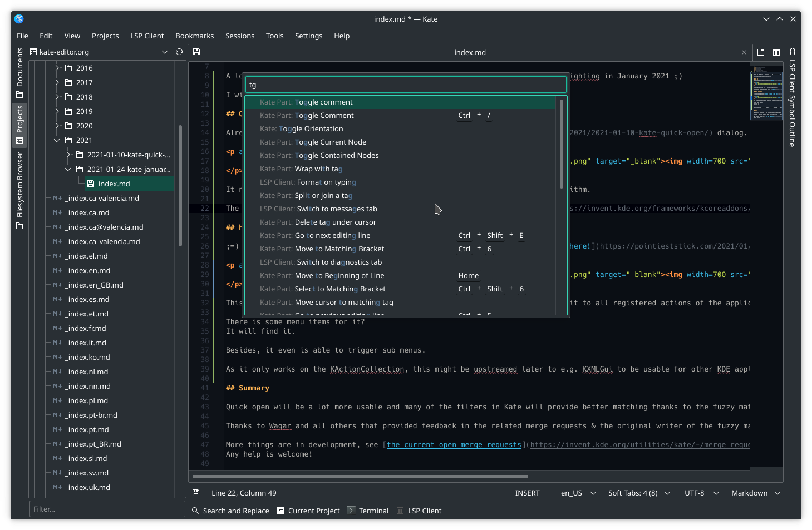Select Toggle Orientation command

point(400,128)
